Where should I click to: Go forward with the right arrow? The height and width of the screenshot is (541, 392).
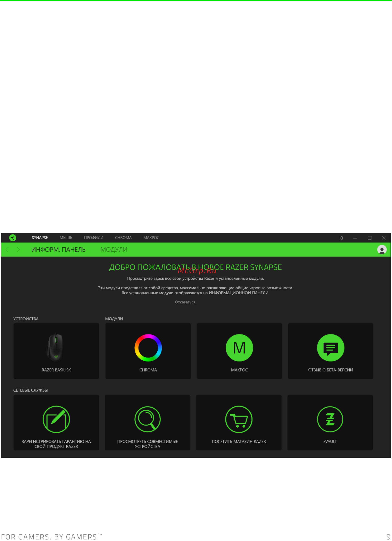(x=18, y=250)
